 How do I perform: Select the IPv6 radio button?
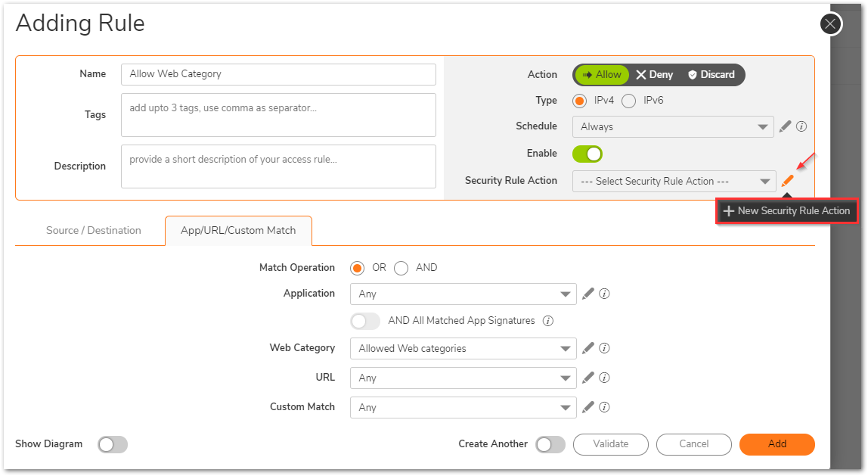628,101
